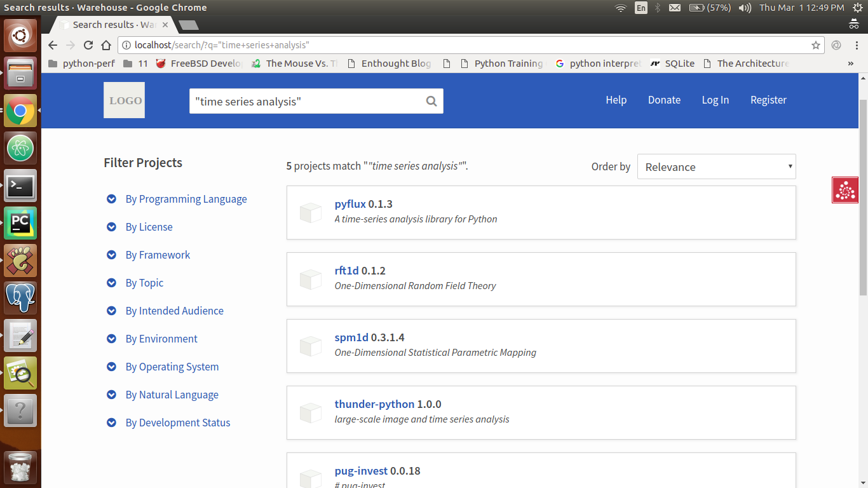Expand By Natural Language filter
This screenshot has height=488, width=868.
click(x=162, y=395)
